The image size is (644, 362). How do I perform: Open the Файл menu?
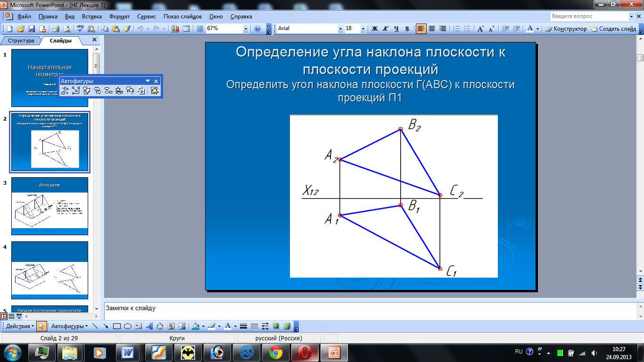[x=24, y=16]
